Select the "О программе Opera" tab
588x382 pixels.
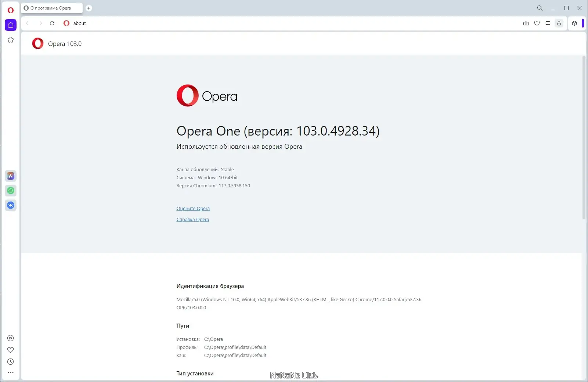click(x=51, y=8)
